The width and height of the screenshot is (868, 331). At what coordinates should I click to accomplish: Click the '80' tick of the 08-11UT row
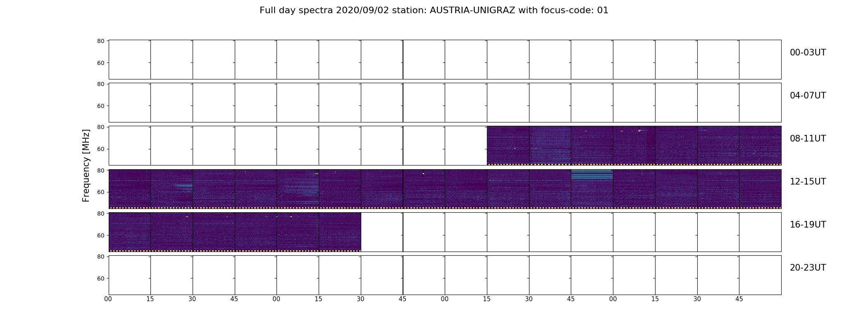(x=100, y=127)
